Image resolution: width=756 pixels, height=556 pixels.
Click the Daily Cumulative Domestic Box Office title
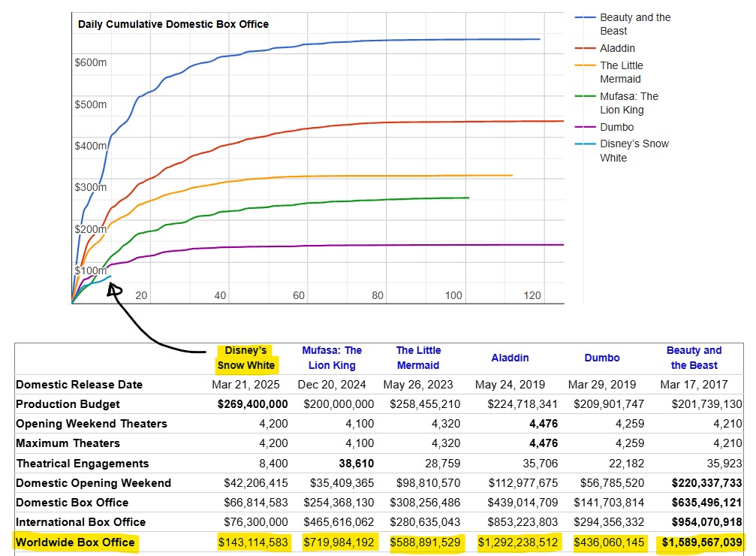pyautogui.click(x=173, y=24)
